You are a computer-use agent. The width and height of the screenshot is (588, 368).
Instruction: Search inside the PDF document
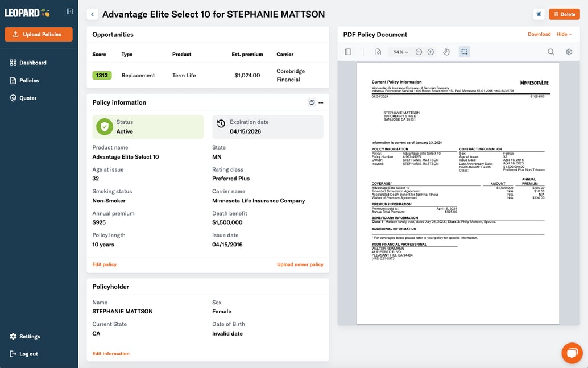(x=550, y=52)
